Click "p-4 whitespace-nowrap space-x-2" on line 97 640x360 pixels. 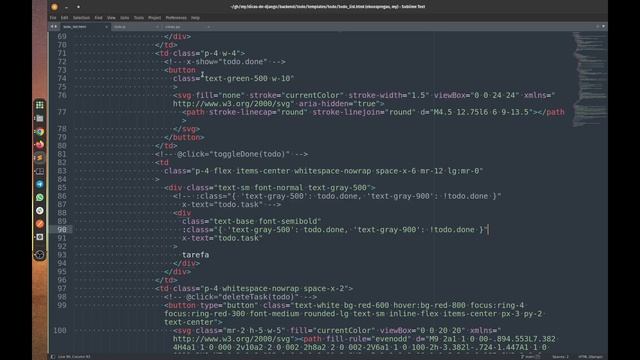click(x=276, y=289)
